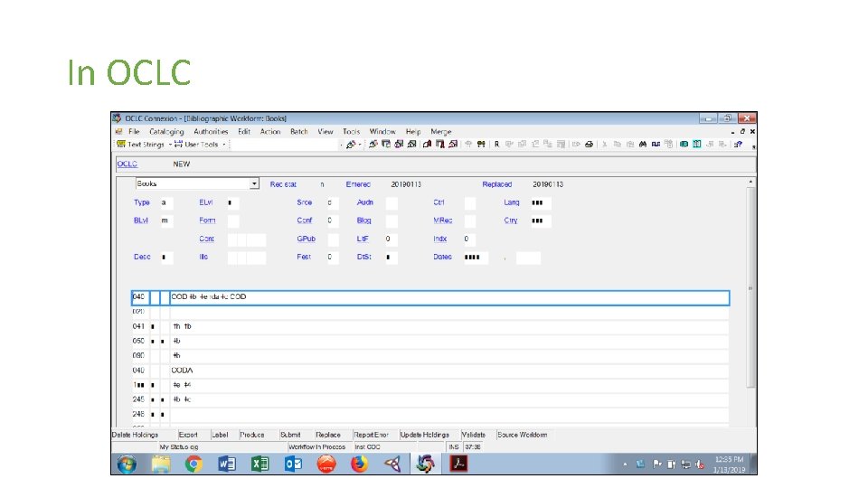Click the Dates fixed field label
868x488 pixels.
pos(442,257)
